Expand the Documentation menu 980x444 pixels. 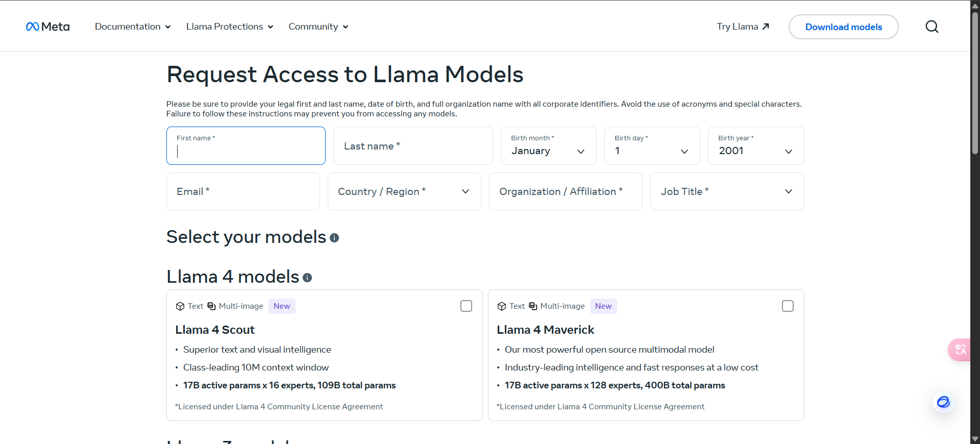point(133,27)
